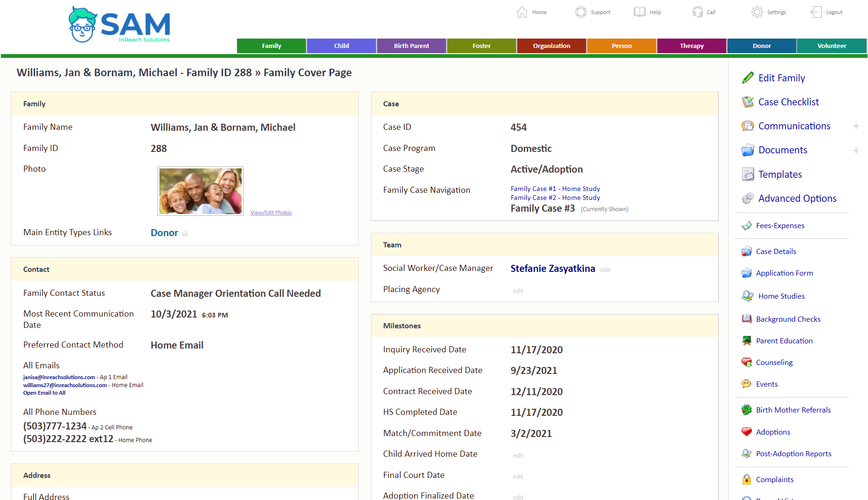Image resolution: width=868 pixels, height=500 pixels.
Task: Open Settings gear icon
Action: coord(757,12)
